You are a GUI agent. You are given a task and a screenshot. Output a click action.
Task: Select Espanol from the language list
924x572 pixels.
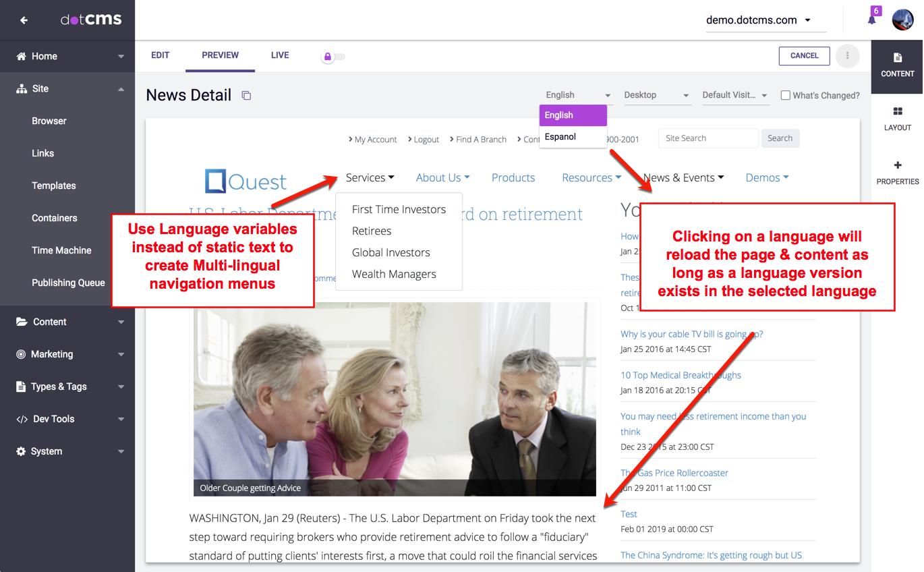coord(560,137)
